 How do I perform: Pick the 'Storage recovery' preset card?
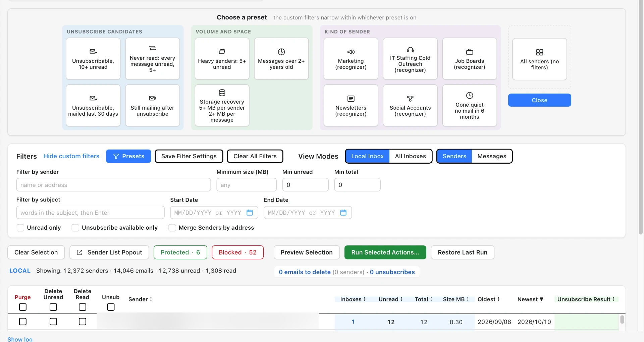[222, 105]
